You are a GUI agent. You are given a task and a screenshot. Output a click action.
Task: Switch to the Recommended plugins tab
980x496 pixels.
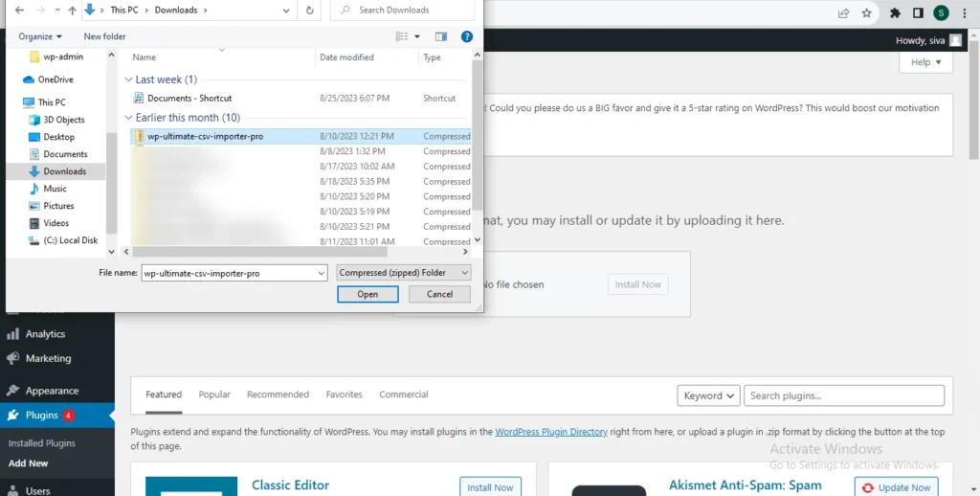pos(278,395)
